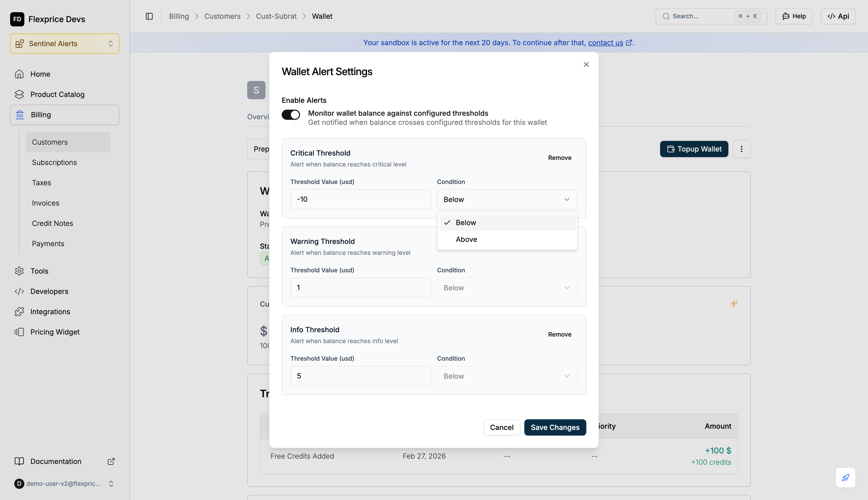The width and height of the screenshot is (868, 500).
Task: Open the Home icon in sidebar
Action: point(19,74)
